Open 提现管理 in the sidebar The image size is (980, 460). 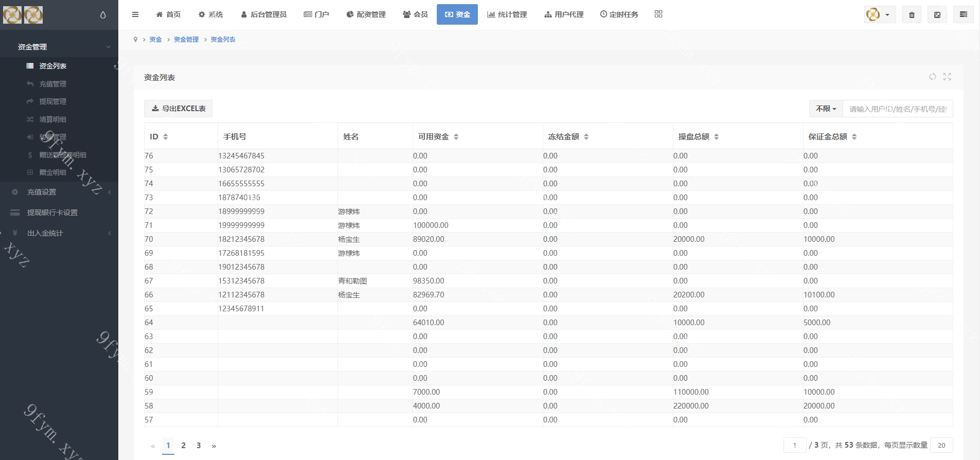pos(52,101)
